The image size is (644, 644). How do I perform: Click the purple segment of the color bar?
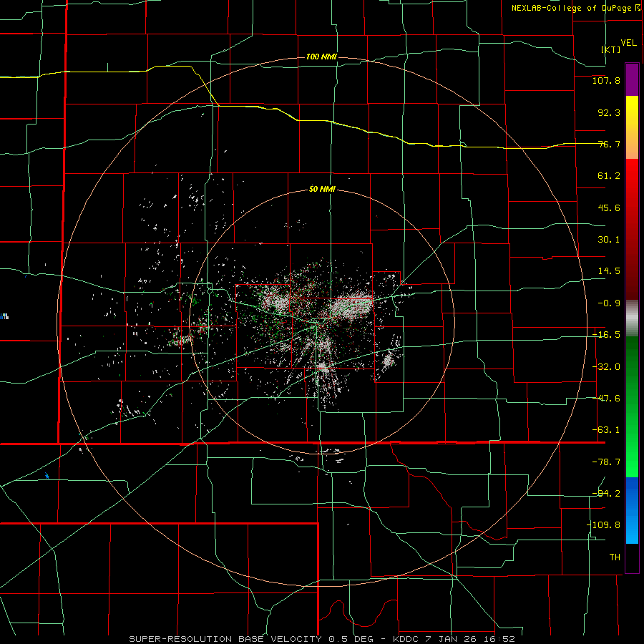pyautogui.click(x=632, y=79)
